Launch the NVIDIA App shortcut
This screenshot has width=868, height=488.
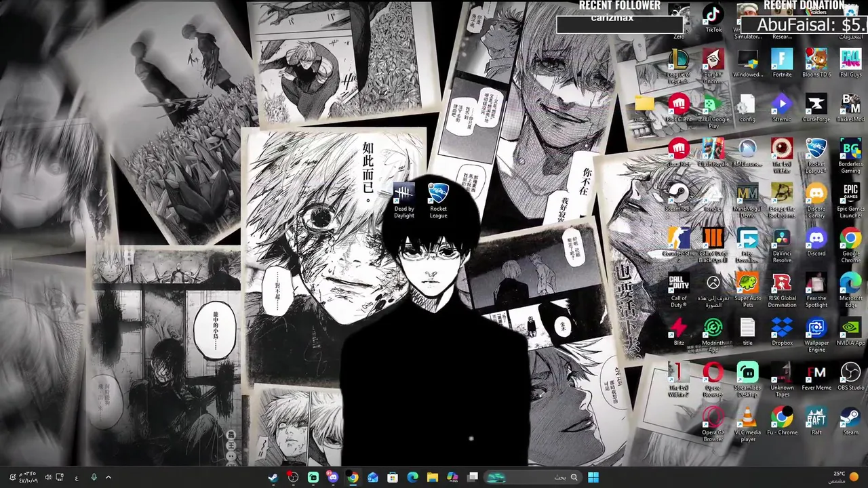click(850, 332)
